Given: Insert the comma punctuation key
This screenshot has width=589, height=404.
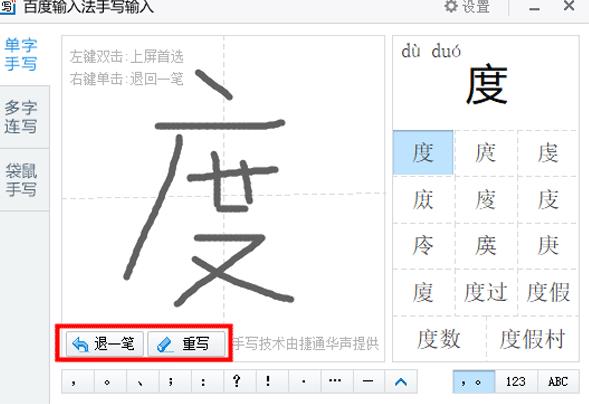Looking at the screenshot, I should point(78,381).
